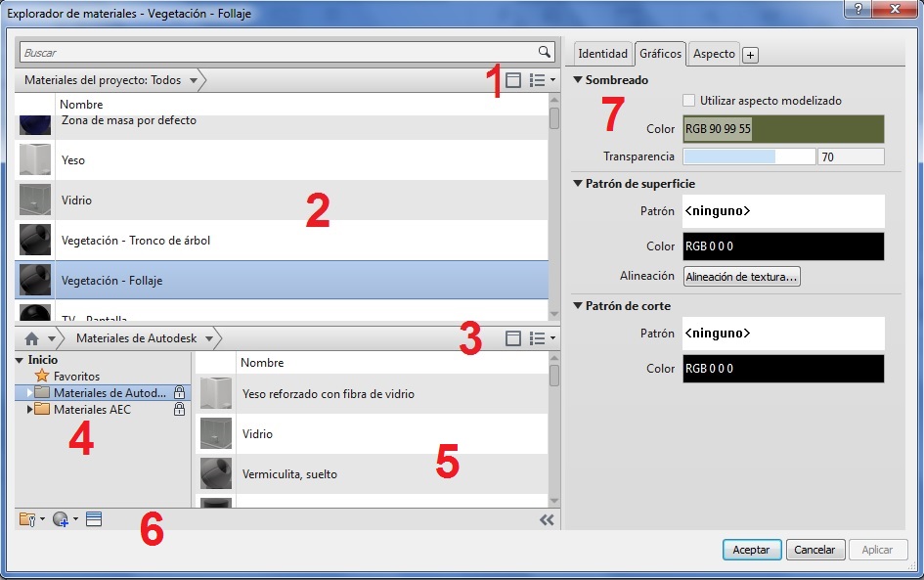Open project materials list view options
This screenshot has height=580, width=924.
click(x=541, y=80)
